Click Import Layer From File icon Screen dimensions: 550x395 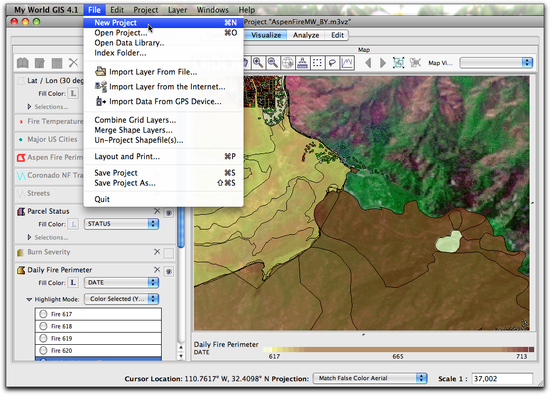coord(101,72)
